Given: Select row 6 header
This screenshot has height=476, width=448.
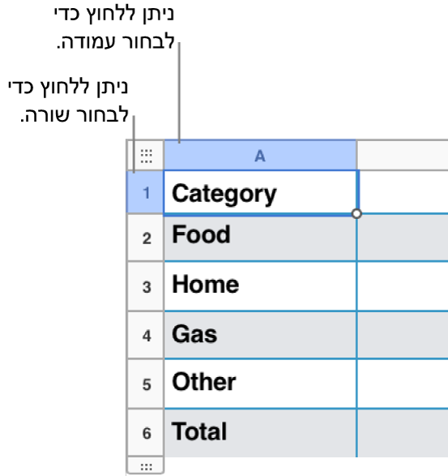Looking at the screenshot, I should click(x=146, y=432).
